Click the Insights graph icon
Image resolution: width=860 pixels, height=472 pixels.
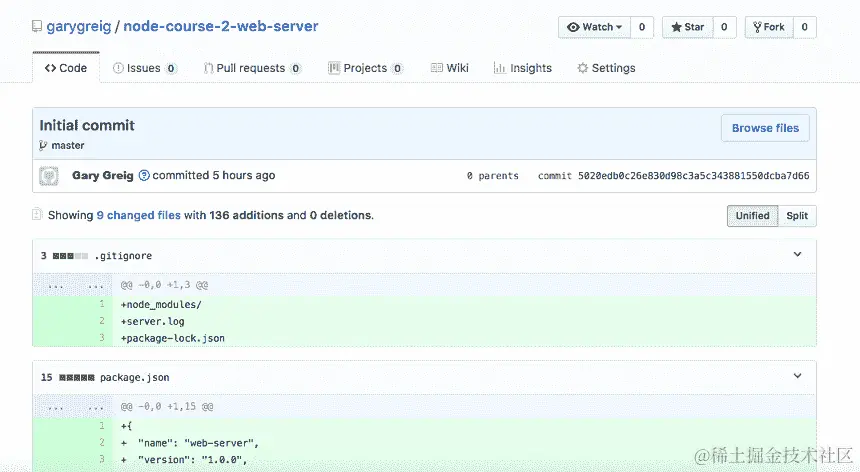pos(500,68)
